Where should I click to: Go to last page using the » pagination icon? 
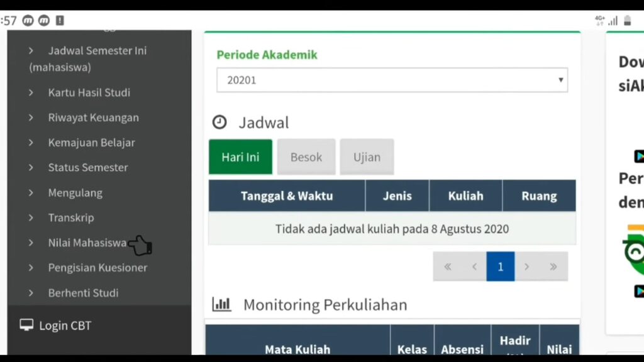pyautogui.click(x=553, y=266)
